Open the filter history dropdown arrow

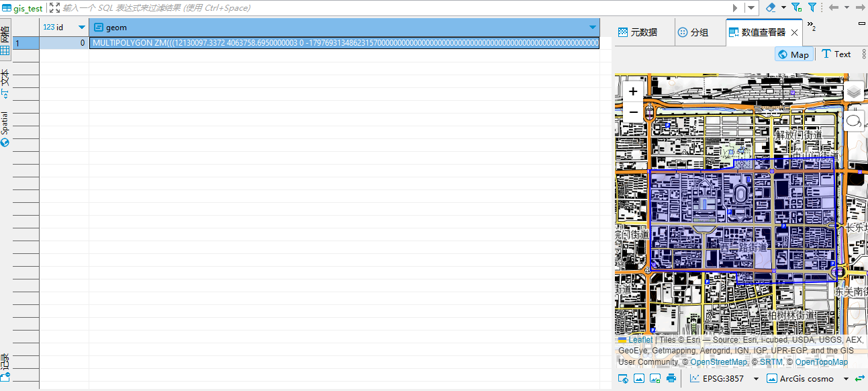tap(752, 8)
